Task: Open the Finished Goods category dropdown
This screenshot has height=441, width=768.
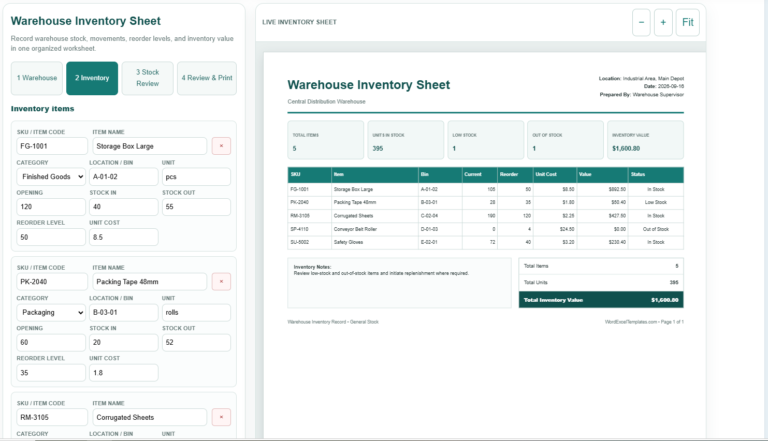Action: (x=51, y=176)
